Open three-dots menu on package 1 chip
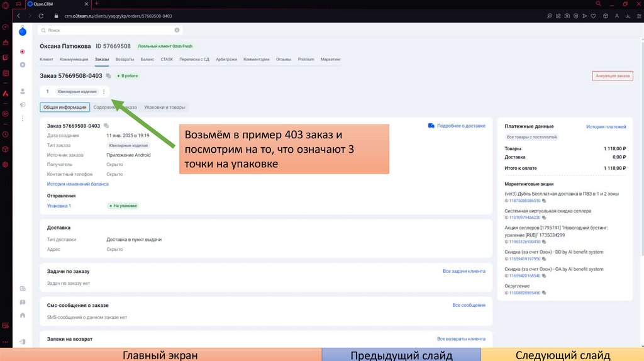644x361 pixels. [104, 92]
